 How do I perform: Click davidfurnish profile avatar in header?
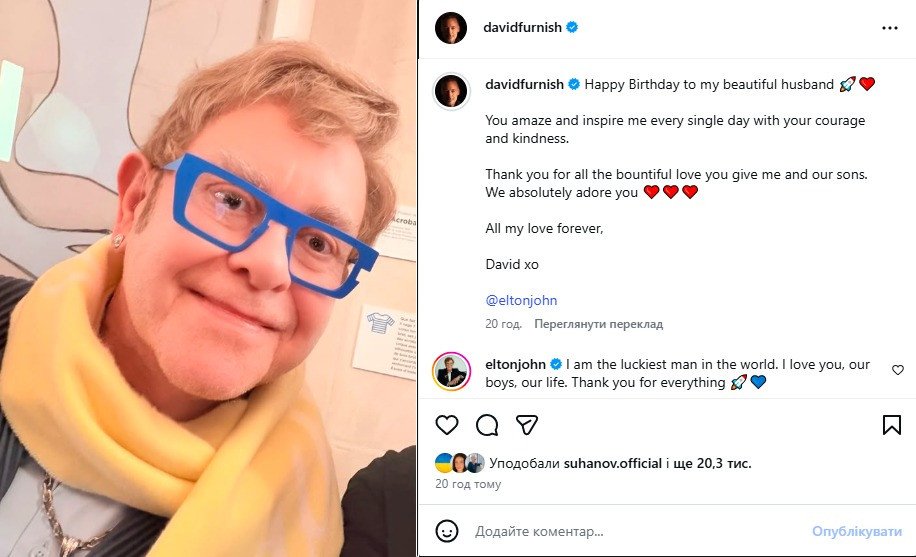pyautogui.click(x=451, y=28)
